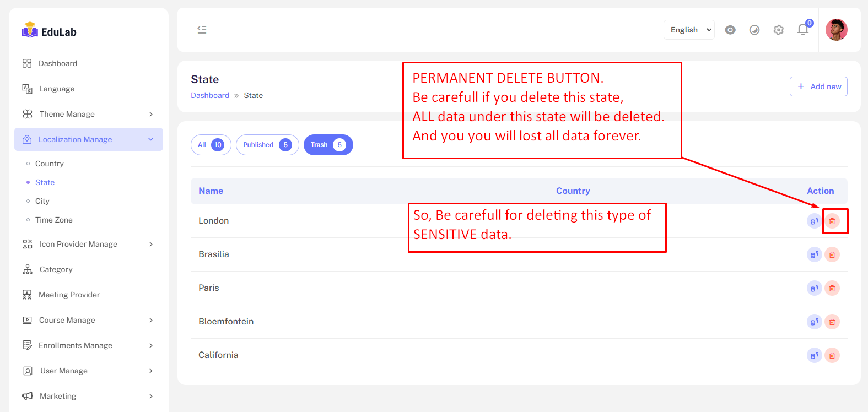868x412 pixels.
Task: Click the Add new button
Action: coord(818,86)
